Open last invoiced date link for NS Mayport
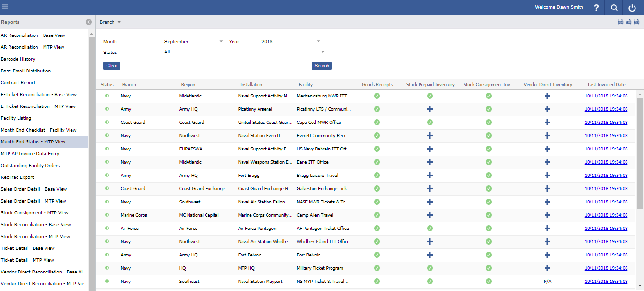 (x=606, y=282)
